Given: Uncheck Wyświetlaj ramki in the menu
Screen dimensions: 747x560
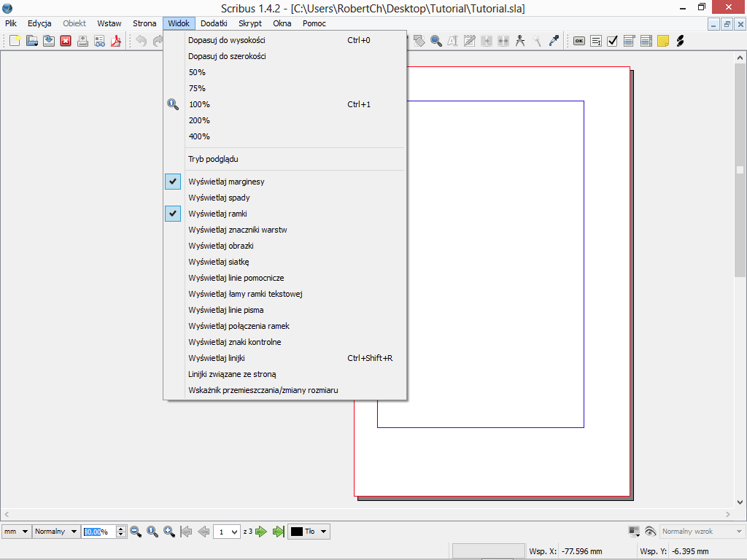Looking at the screenshot, I should coord(217,214).
